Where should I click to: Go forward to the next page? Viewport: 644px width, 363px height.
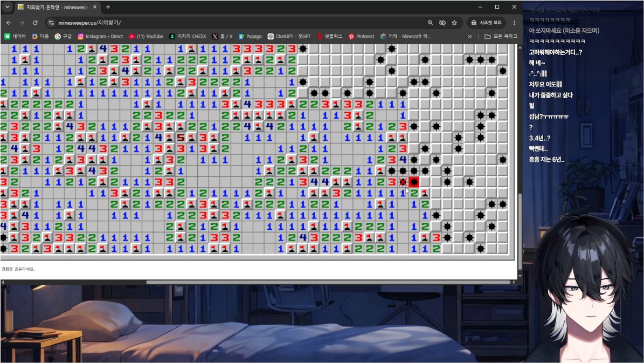(22, 23)
